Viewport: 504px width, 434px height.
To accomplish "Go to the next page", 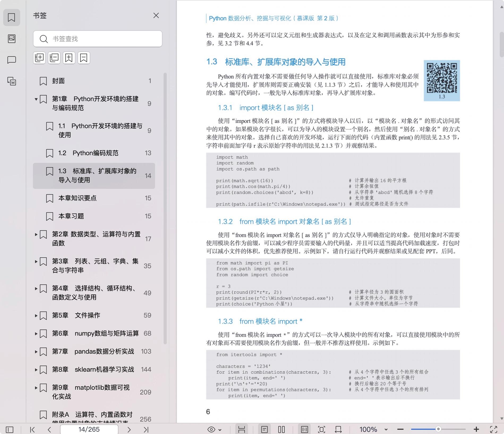I will (129, 429).
